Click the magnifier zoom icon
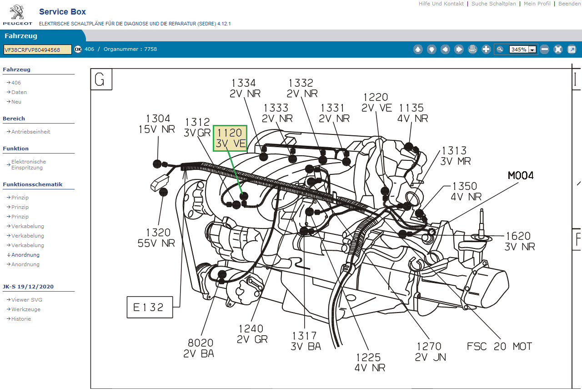The width and height of the screenshot is (582, 392). click(x=500, y=50)
